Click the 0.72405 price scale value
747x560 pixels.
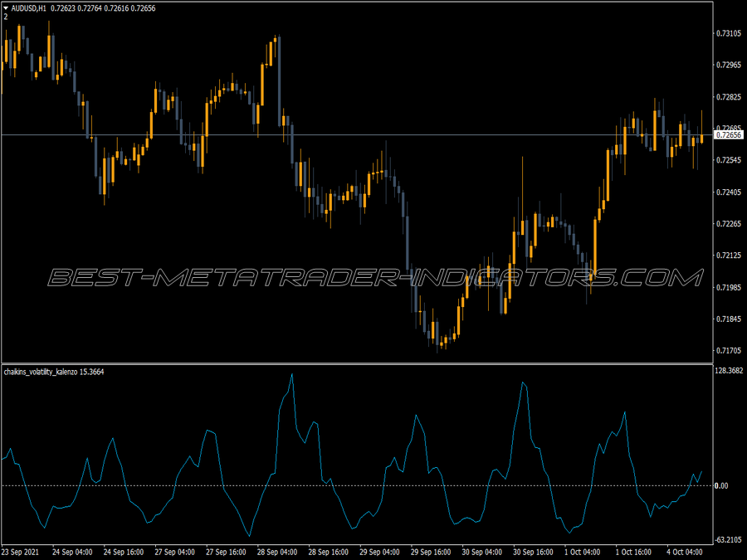729,192
